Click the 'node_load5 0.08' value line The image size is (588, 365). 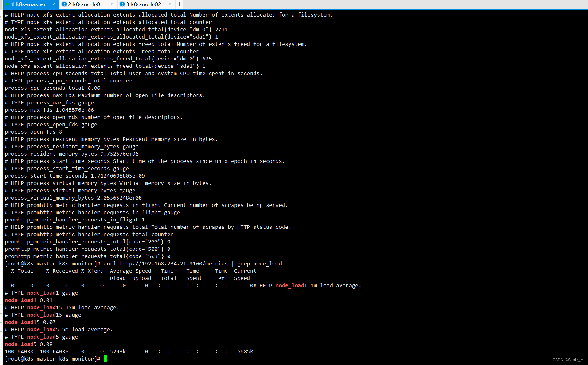click(x=29, y=344)
